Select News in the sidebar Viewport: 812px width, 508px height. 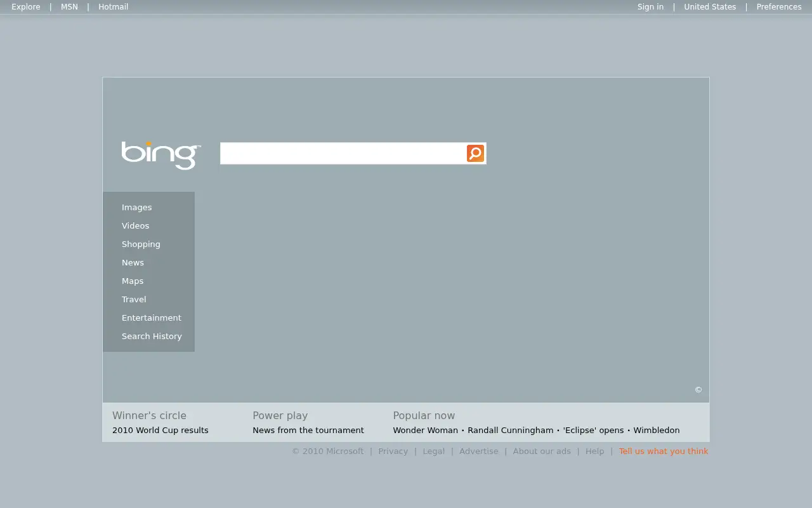coord(133,262)
